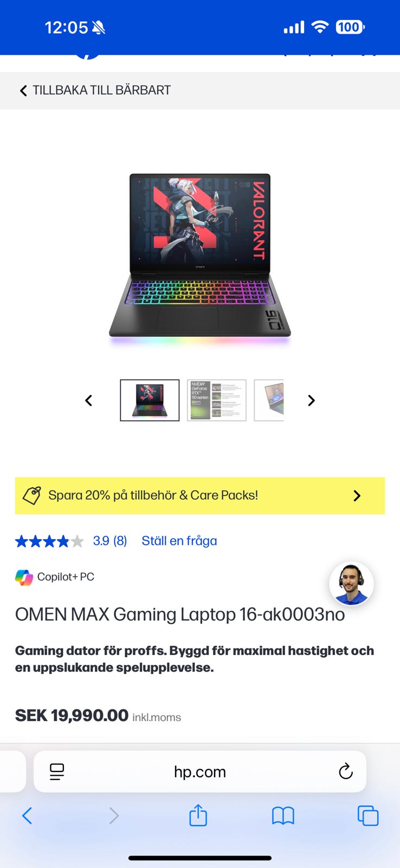
Task: Open Safari bookmarks book icon
Action: pyautogui.click(x=283, y=815)
